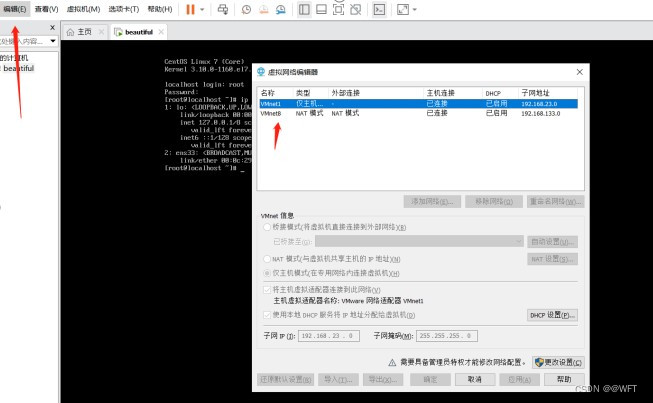Select 仅主机模式 radio button
653x403 pixels.
(x=267, y=273)
